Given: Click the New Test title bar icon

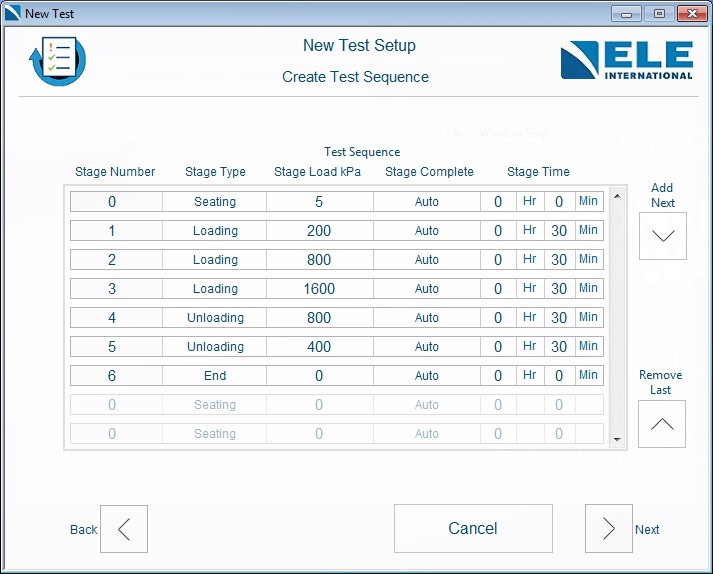Looking at the screenshot, I should [13, 14].
